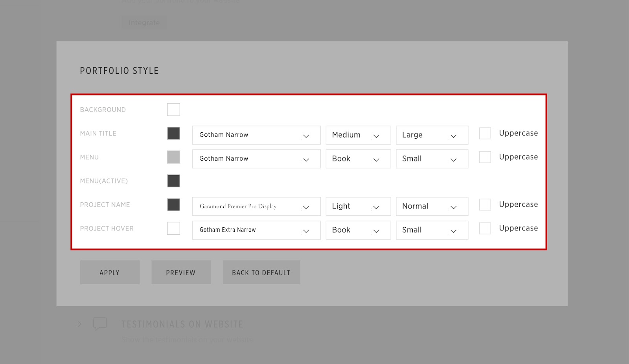Enable Uppercase for Main Title
The height and width of the screenshot is (364, 629).
tap(485, 134)
